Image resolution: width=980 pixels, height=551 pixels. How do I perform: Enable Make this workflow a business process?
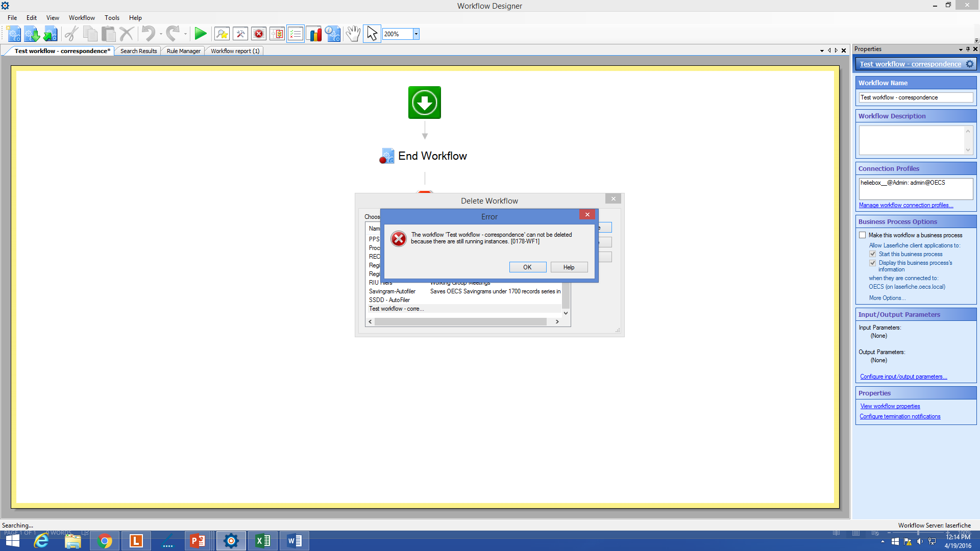[x=863, y=235]
